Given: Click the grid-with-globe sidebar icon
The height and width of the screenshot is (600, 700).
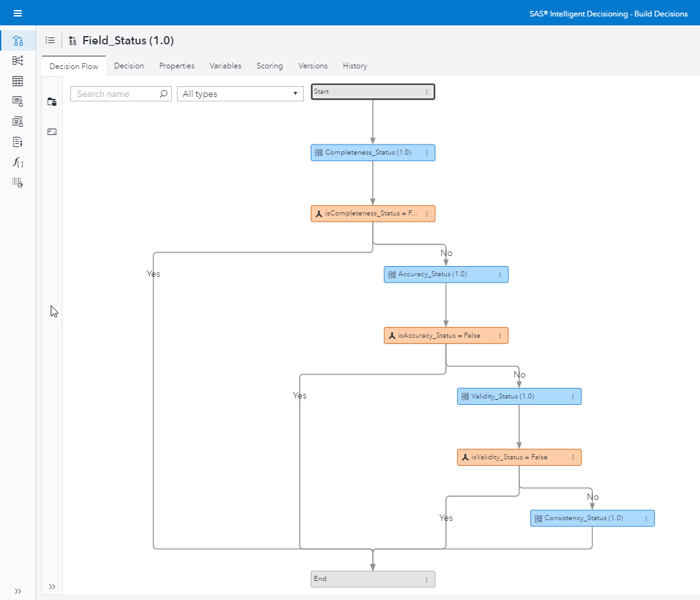Looking at the screenshot, I should pyautogui.click(x=18, y=182).
